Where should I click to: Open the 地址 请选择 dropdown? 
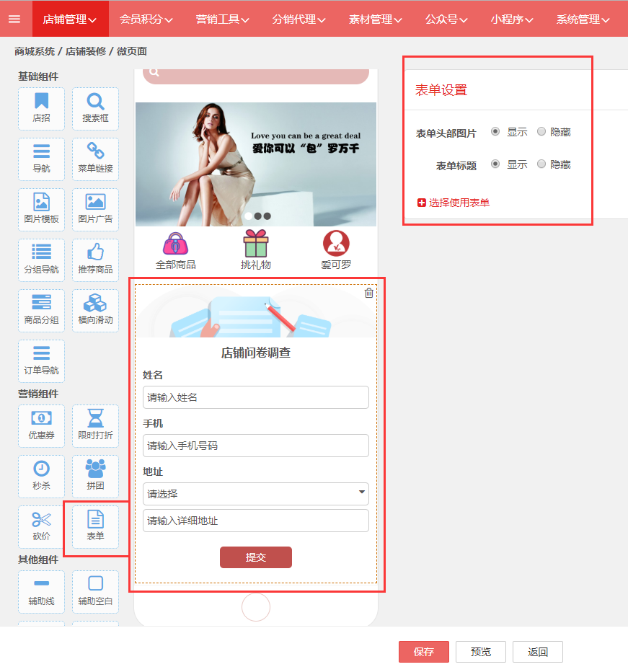click(x=256, y=494)
